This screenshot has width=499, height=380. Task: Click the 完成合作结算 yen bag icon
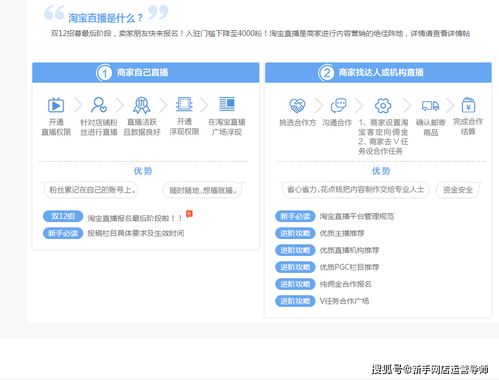pyautogui.click(x=468, y=105)
